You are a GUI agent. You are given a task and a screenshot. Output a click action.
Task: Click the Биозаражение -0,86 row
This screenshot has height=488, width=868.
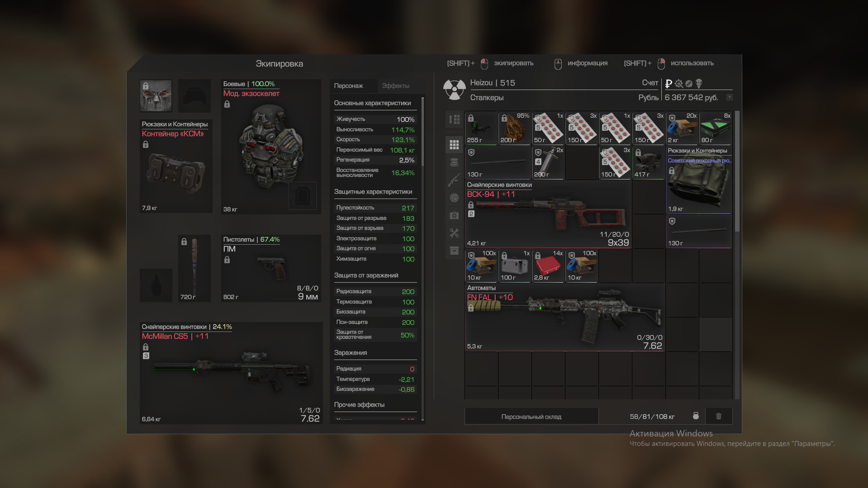(x=375, y=389)
